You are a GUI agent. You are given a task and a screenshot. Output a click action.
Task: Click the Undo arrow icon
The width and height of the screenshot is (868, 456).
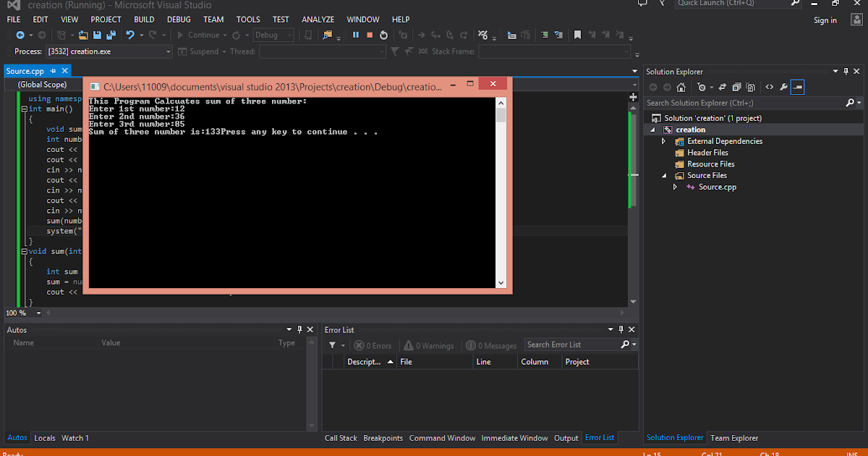130,35
